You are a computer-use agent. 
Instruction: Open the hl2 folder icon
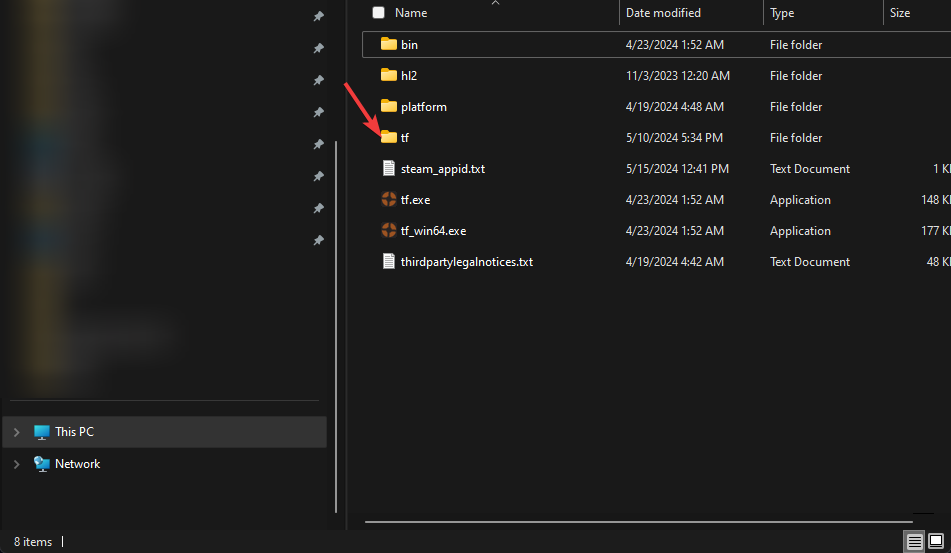(389, 75)
